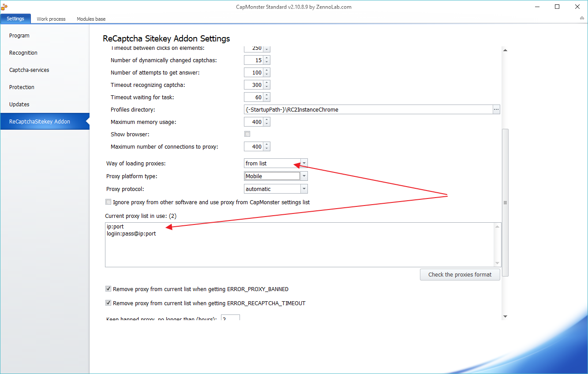Screen dimensions: 588x374
Task: Click the proxy list scroll down arrow
Action: pos(498,263)
